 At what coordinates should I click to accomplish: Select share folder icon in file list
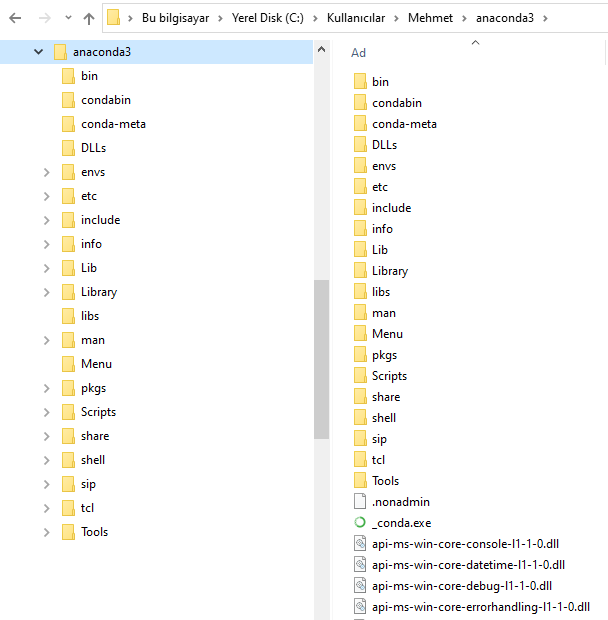(x=360, y=396)
